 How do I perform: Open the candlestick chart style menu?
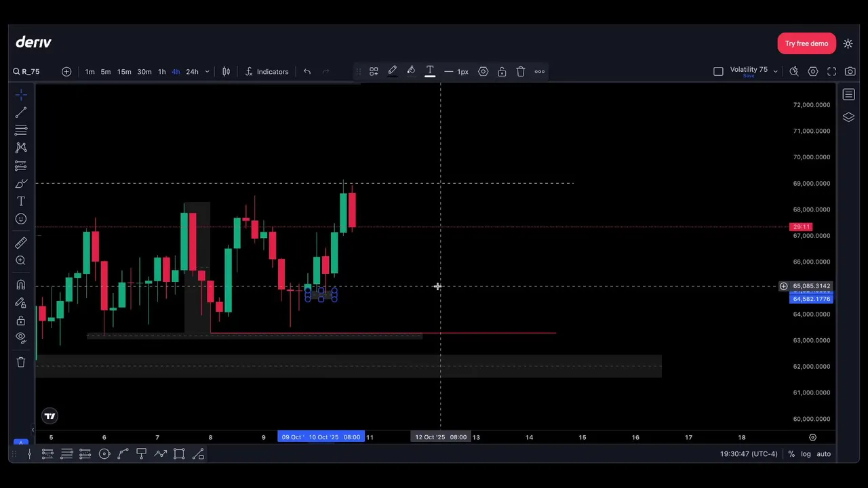click(226, 72)
